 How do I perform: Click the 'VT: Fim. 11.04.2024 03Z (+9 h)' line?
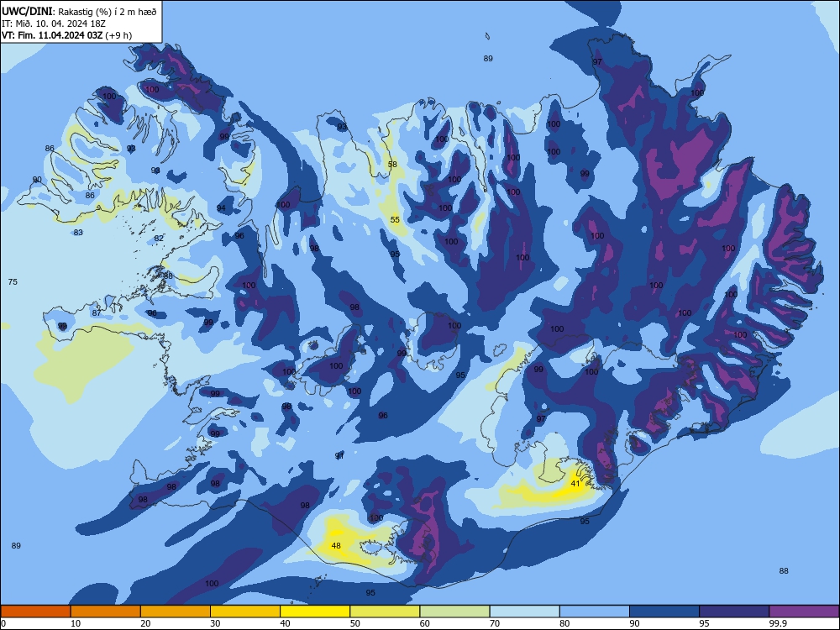[66, 35]
